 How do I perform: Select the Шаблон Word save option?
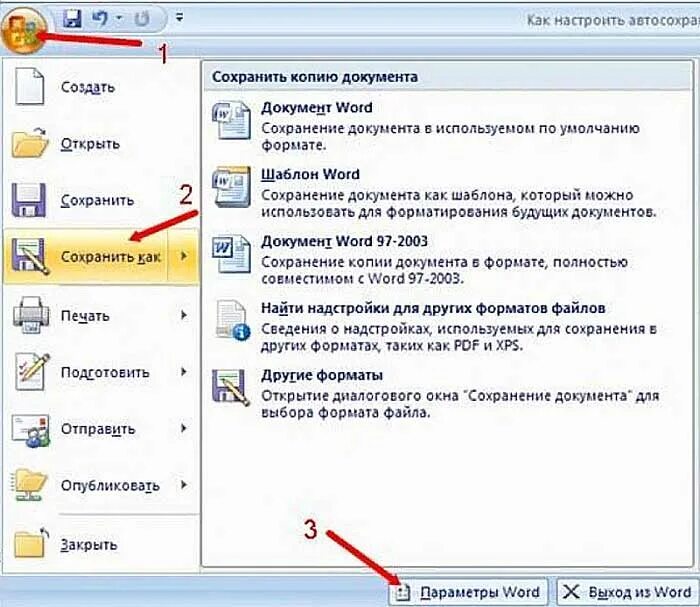[x=446, y=193]
